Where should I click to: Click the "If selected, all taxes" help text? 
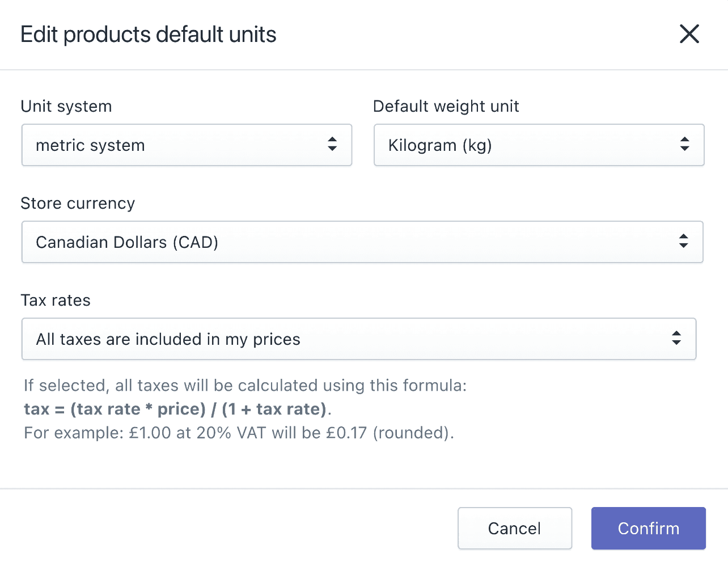click(245, 386)
